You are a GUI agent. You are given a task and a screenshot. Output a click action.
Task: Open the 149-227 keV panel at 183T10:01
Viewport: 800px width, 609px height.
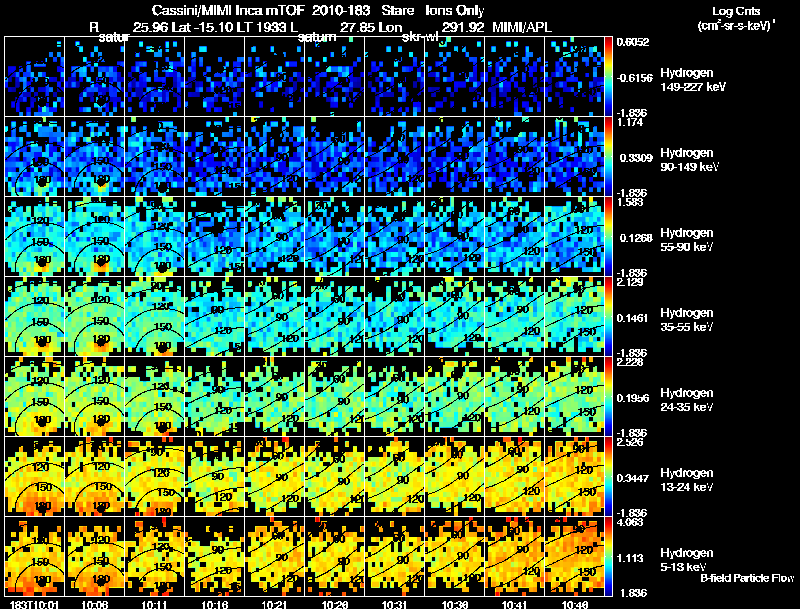[x=35, y=77]
